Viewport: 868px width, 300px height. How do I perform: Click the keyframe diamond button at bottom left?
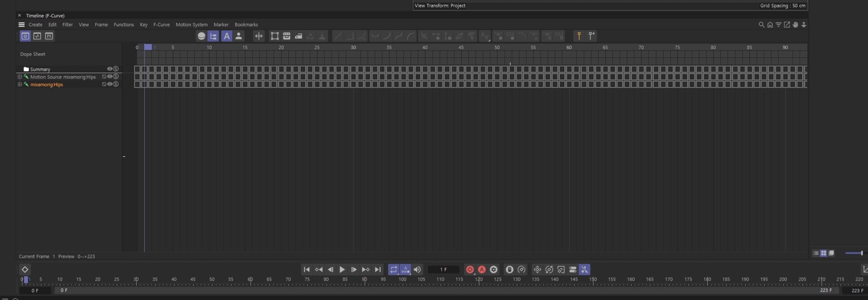coord(25,270)
